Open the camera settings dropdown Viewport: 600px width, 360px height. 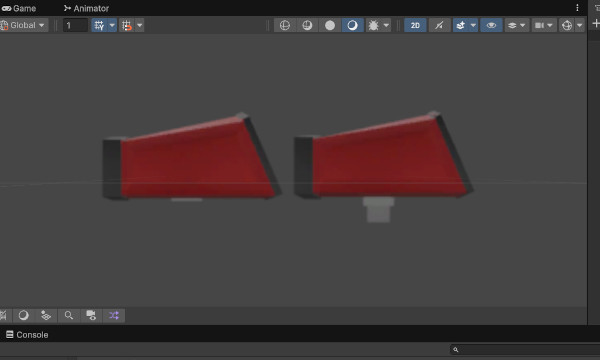[x=544, y=25]
